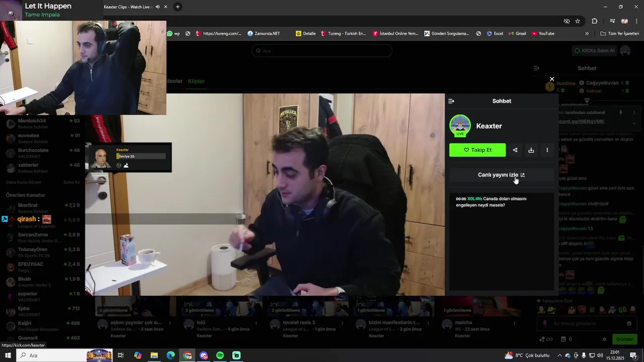Insert the GG emote into chat
Image resolution: width=644 pixels, height=362 pixels.
pyautogui.click(x=622, y=310)
